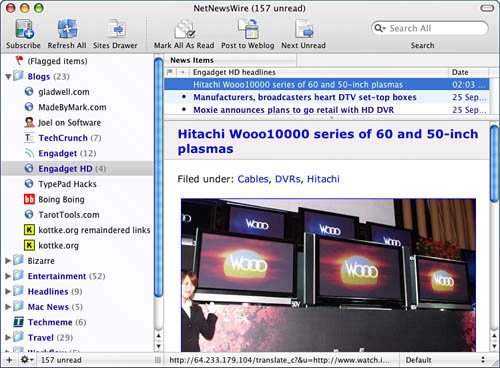500x368 pixels.
Task: Click the Wooo plasma TVs article image
Action: [328, 275]
